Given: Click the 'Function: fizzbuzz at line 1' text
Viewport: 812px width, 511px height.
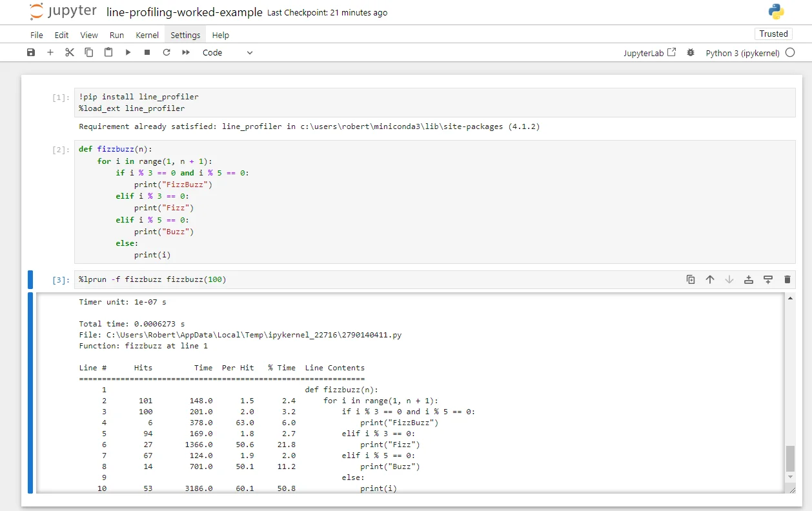Looking at the screenshot, I should tap(143, 346).
